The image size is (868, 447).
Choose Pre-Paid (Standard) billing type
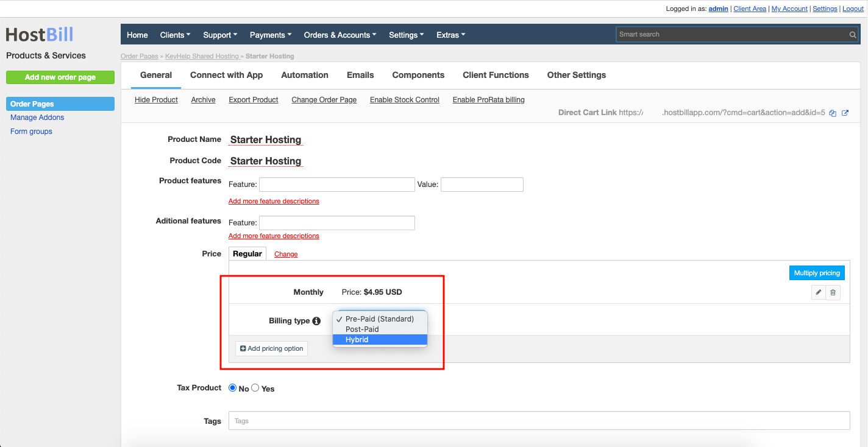(379, 319)
